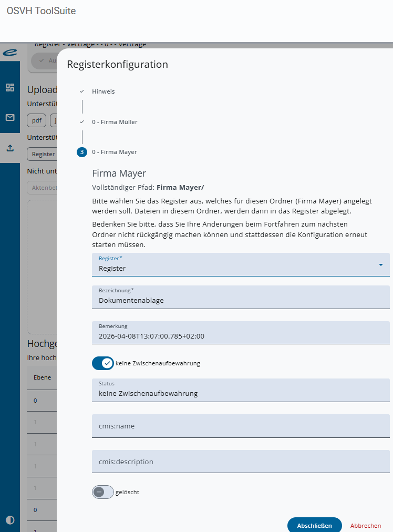Click the OSVH ToolSuite title
393x532 pixels.
click(x=42, y=11)
